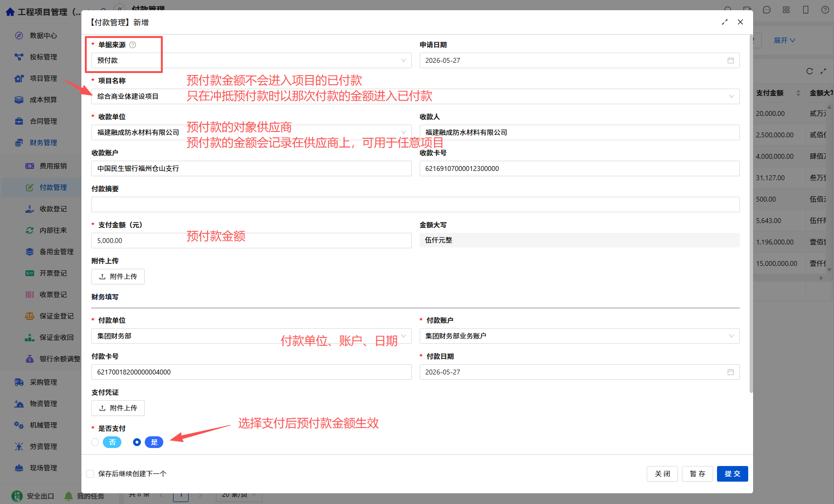This screenshot has width=834, height=504.
Task: Click the 关闭 button in dialog footer
Action: point(662,474)
